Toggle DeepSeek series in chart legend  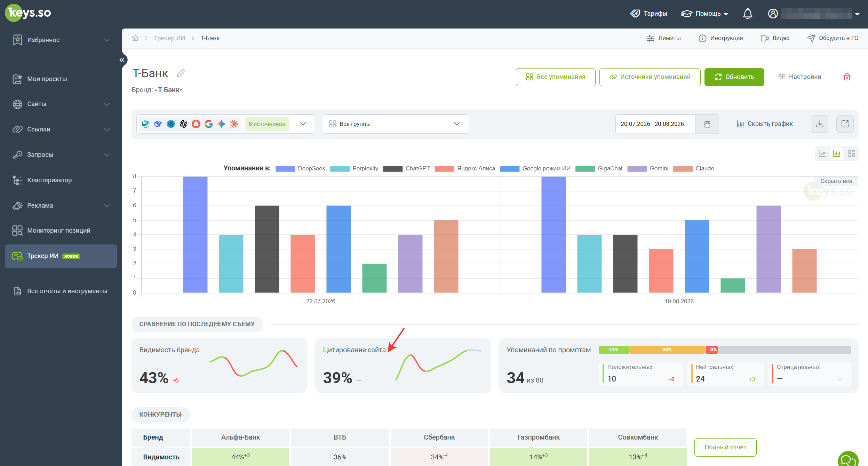click(x=300, y=169)
